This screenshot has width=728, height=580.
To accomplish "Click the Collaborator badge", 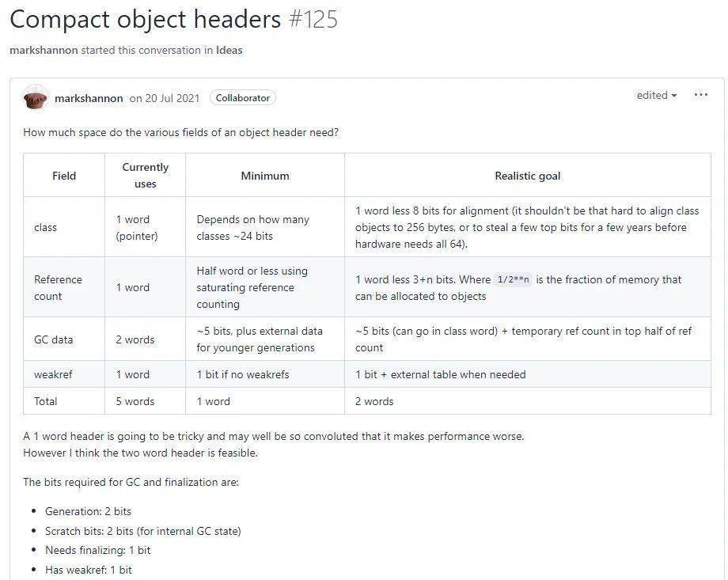I will point(243,98).
